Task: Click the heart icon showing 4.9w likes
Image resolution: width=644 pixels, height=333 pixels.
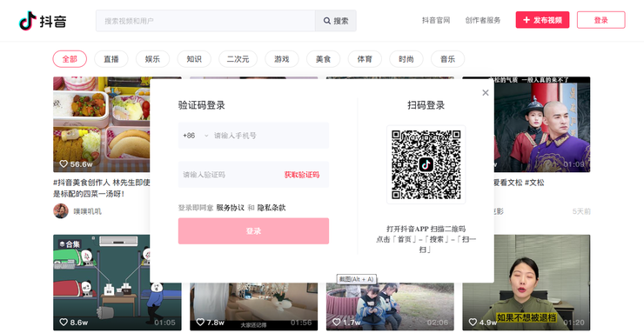Action: 473,323
